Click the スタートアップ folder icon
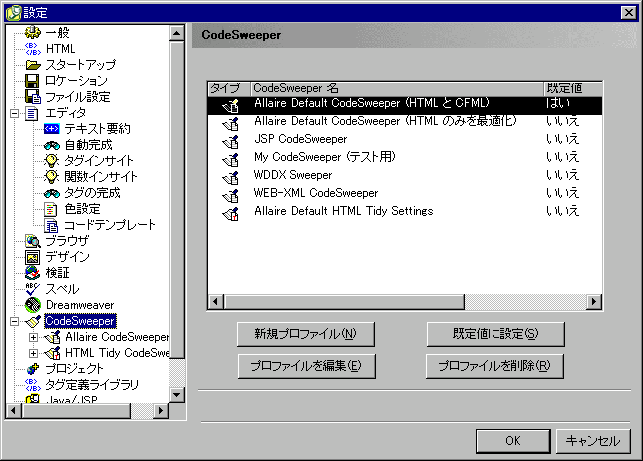 coord(33,65)
